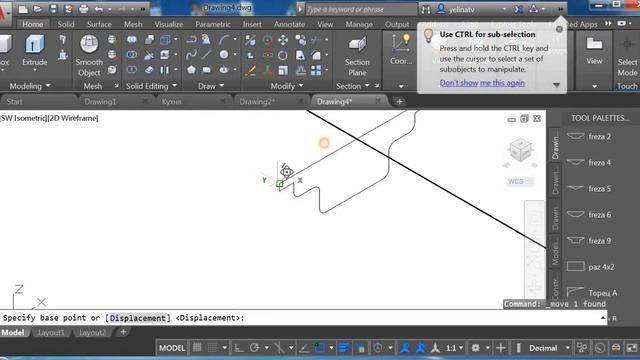Open the Solid ribbon tab
Image resolution: width=640 pixels, height=360 pixels.
(x=66, y=24)
